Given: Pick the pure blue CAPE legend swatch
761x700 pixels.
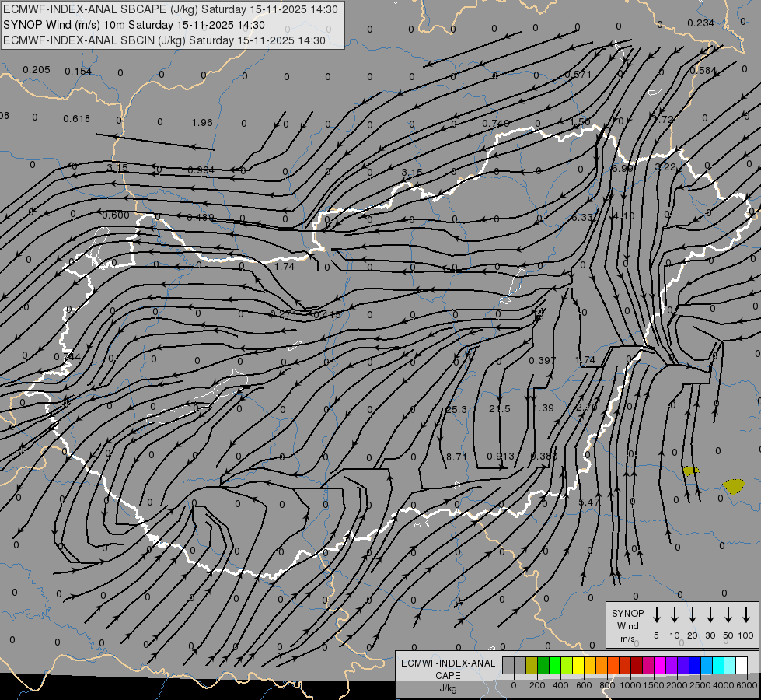Looking at the screenshot, I should 695,665.
